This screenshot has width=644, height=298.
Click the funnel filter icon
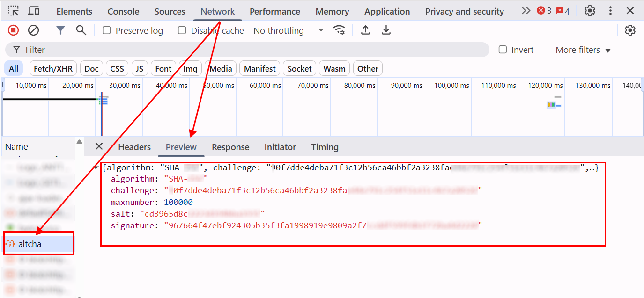(x=60, y=30)
